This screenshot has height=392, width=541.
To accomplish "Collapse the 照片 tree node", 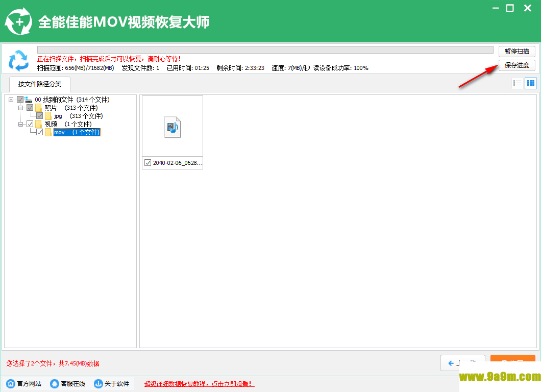I will click(21, 108).
